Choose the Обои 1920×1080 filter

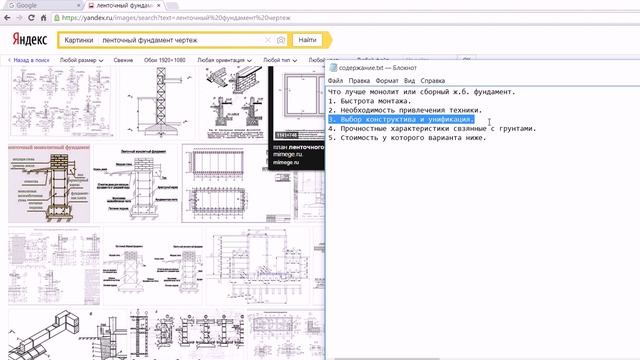click(x=164, y=60)
